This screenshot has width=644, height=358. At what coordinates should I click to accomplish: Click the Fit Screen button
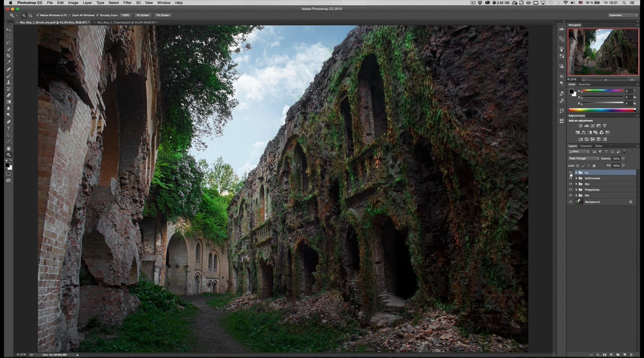142,15
